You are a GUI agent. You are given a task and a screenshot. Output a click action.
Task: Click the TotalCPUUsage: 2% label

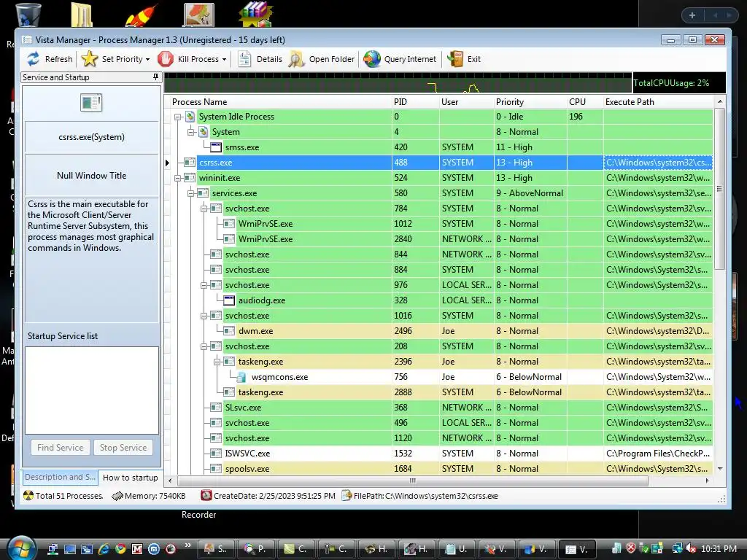click(671, 83)
